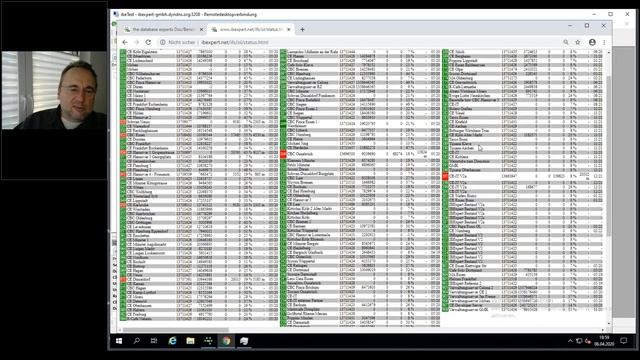This screenshot has height=360, width=640.
Task: Open the taskbar app left of Chrome
Action: click(x=208, y=341)
